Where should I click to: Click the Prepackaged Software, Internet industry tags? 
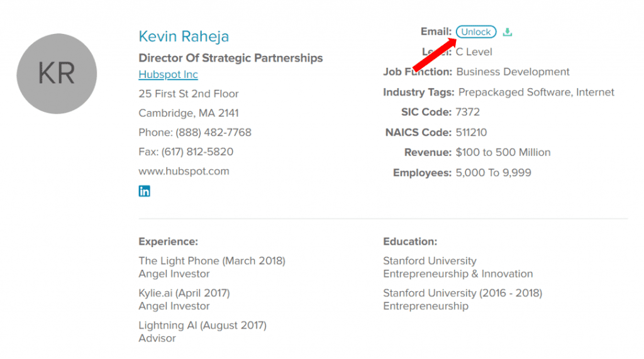coord(536,92)
